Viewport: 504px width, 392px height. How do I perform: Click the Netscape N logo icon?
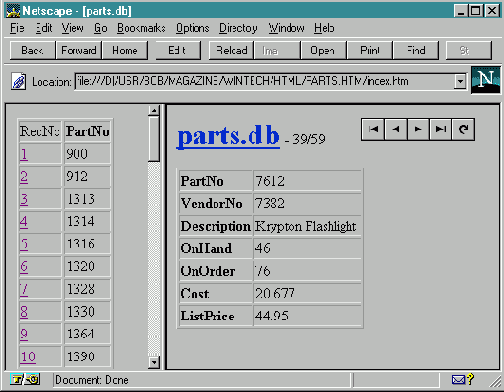click(x=485, y=80)
